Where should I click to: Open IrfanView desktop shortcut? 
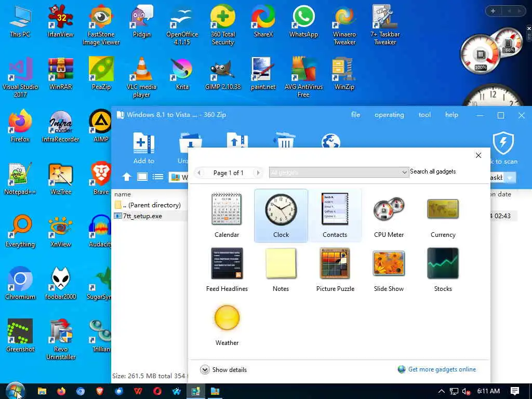(x=60, y=21)
